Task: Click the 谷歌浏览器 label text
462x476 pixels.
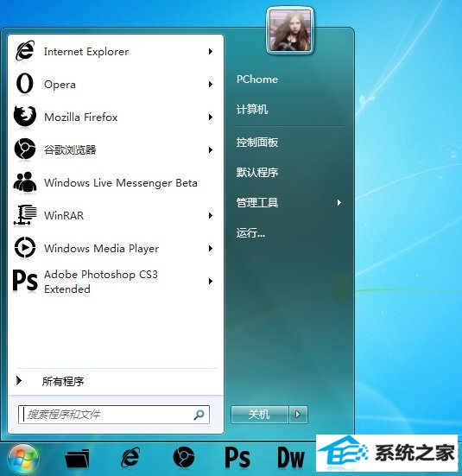Action: [70, 149]
